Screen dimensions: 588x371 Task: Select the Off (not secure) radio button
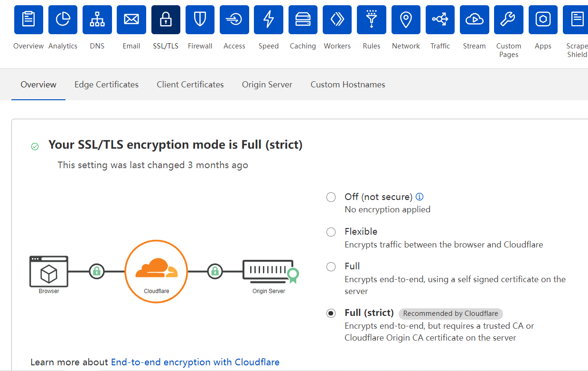(x=331, y=197)
